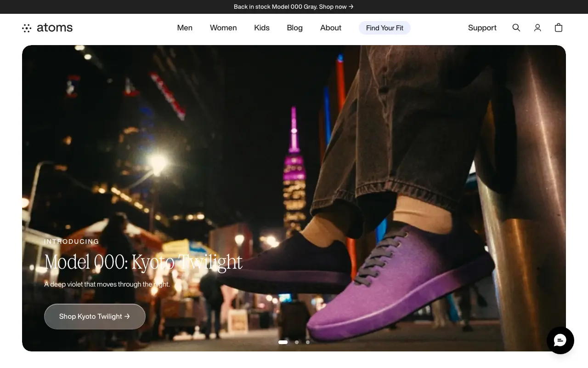588x368 pixels.
Task: Open the About page
Action: [331, 28]
